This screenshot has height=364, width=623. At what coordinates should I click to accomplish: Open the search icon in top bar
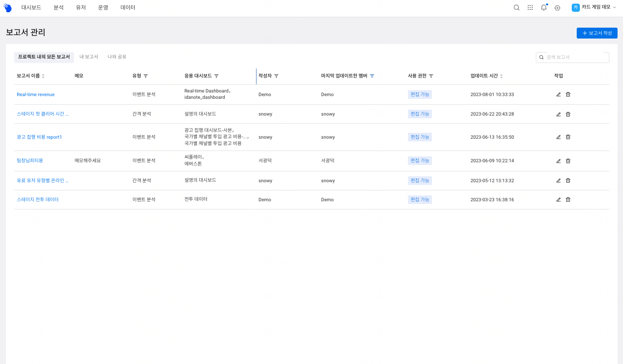coord(516,7)
